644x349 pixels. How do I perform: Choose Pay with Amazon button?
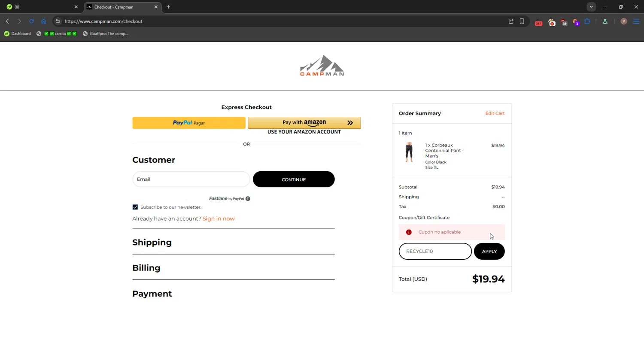click(x=304, y=123)
